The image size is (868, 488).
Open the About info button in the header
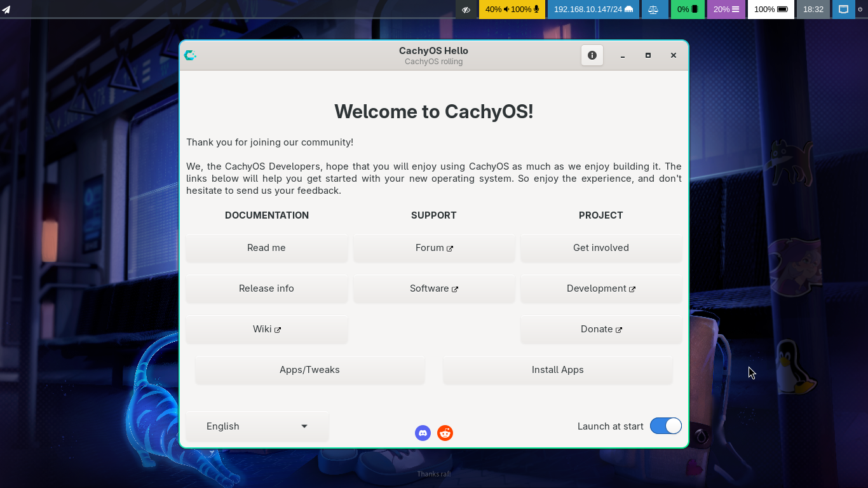click(x=592, y=55)
